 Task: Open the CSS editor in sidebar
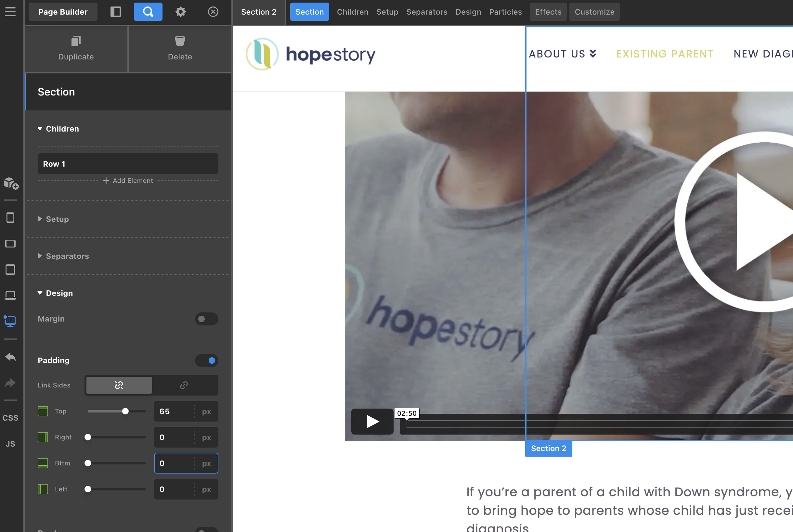(10, 418)
